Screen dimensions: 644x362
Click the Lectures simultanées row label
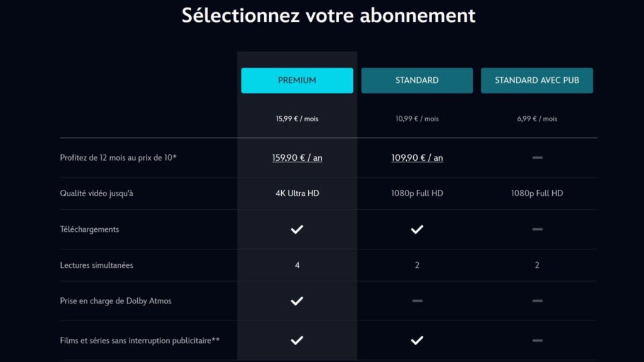point(97,265)
